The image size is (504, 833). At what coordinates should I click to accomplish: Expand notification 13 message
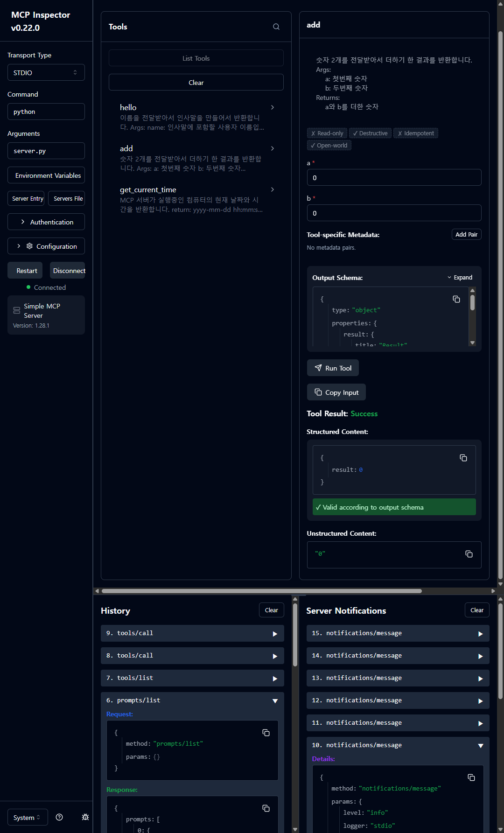coord(398,678)
